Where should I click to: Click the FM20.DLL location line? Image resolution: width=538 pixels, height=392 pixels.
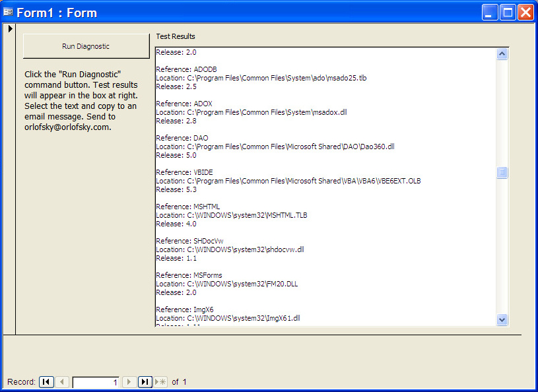[x=227, y=284]
